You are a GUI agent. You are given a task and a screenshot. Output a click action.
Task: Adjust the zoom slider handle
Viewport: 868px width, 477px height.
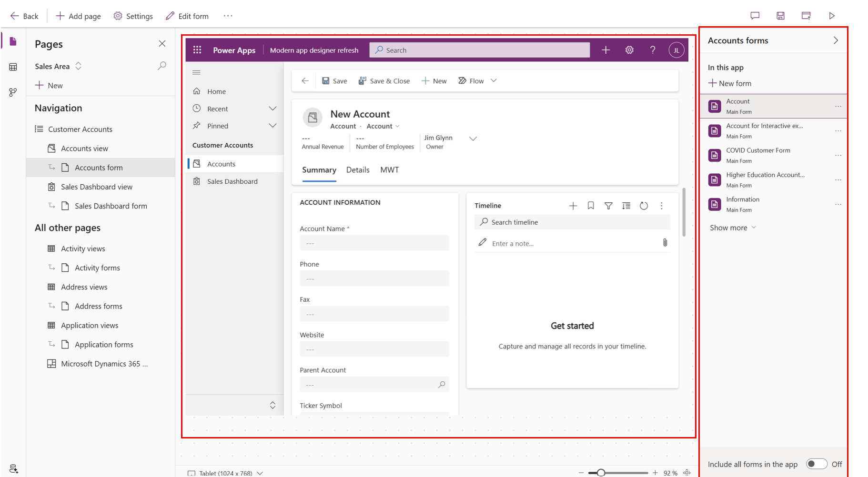click(601, 473)
